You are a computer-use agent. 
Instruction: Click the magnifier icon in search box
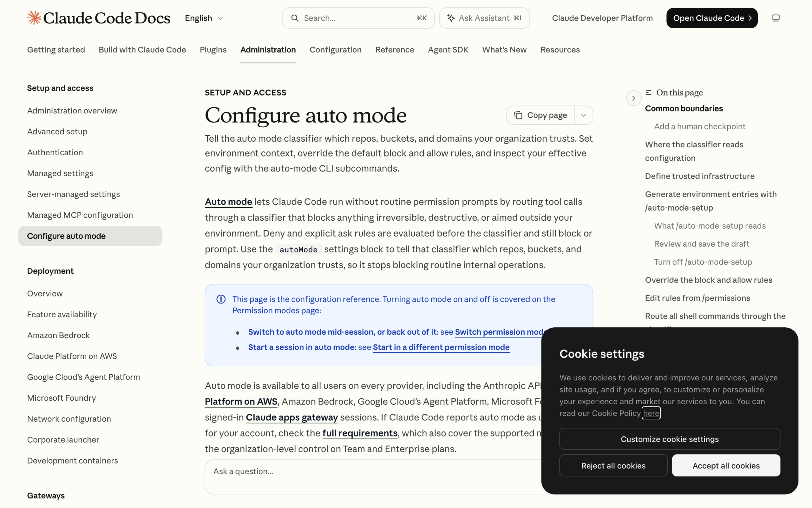(x=295, y=18)
